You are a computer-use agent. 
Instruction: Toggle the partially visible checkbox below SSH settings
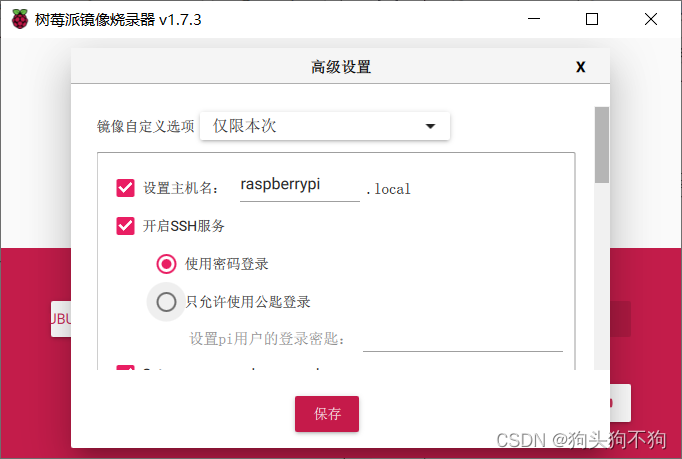coord(125,368)
